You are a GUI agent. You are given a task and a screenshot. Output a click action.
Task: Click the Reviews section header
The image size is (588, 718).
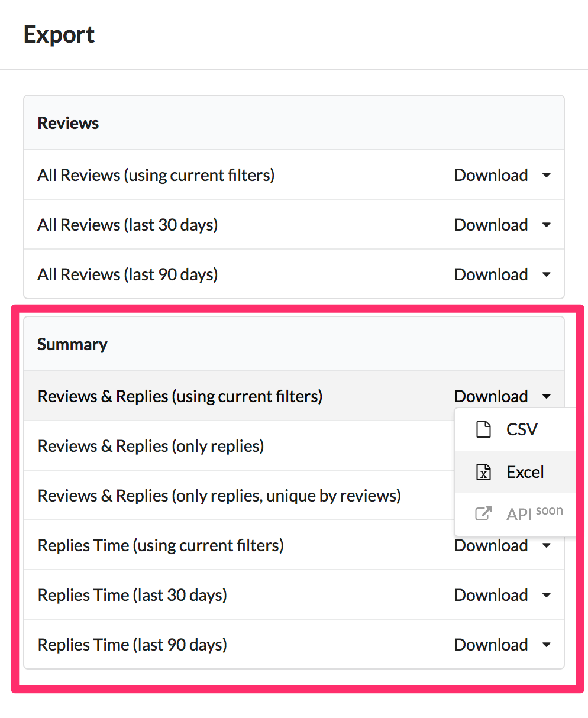[68, 123]
